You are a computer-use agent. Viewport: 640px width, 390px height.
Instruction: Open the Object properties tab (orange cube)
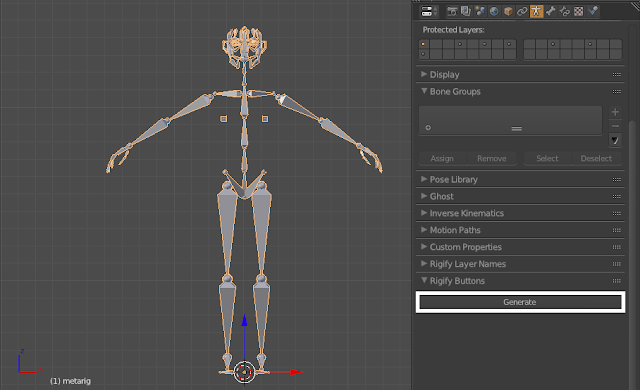point(508,11)
